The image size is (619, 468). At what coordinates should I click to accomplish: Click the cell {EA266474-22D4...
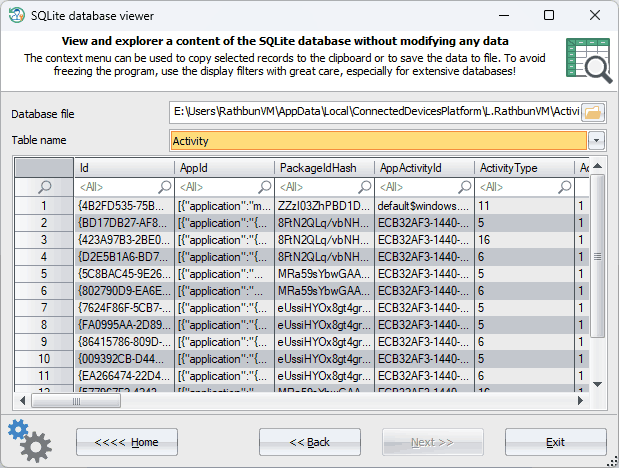tap(124, 376)
